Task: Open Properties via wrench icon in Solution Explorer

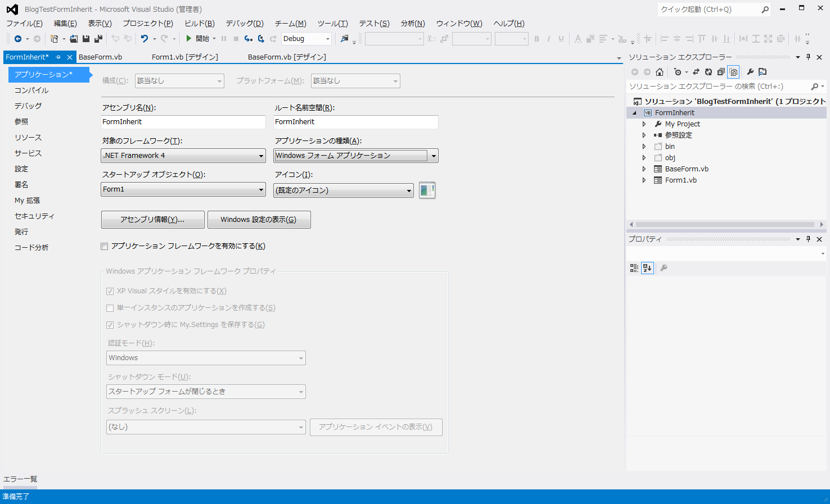Action: tap(750, 72)
